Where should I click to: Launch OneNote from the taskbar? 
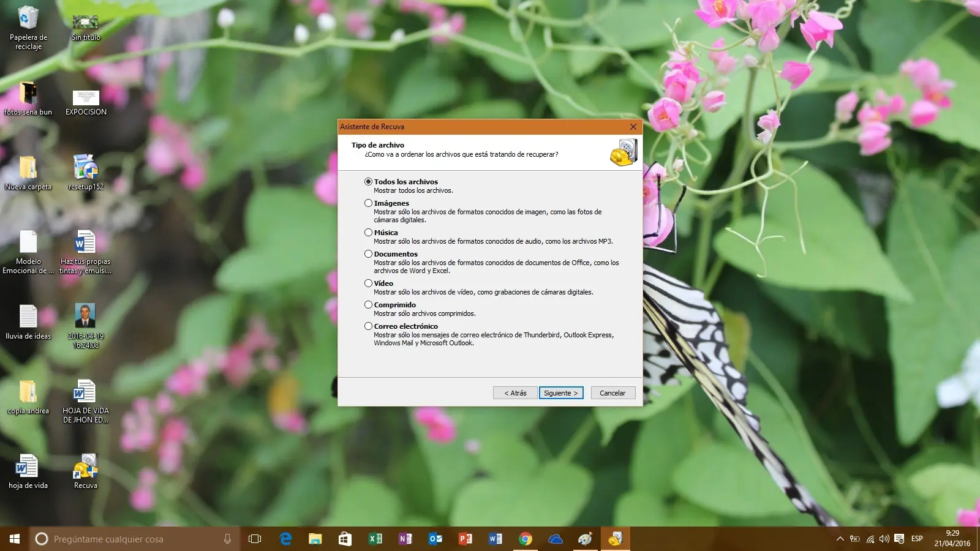pos(405,539)
